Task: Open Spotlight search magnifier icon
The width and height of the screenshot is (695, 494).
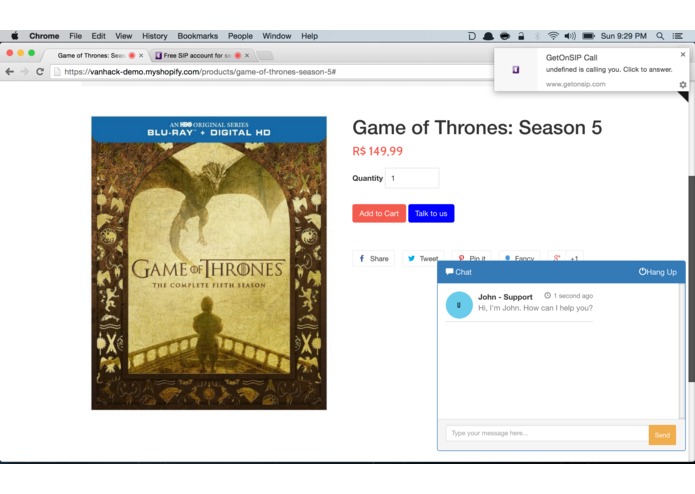Action: click(660, 36)
